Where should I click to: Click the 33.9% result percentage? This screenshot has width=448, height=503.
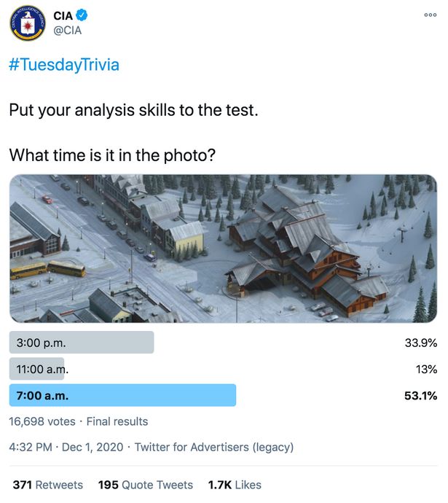420,343
